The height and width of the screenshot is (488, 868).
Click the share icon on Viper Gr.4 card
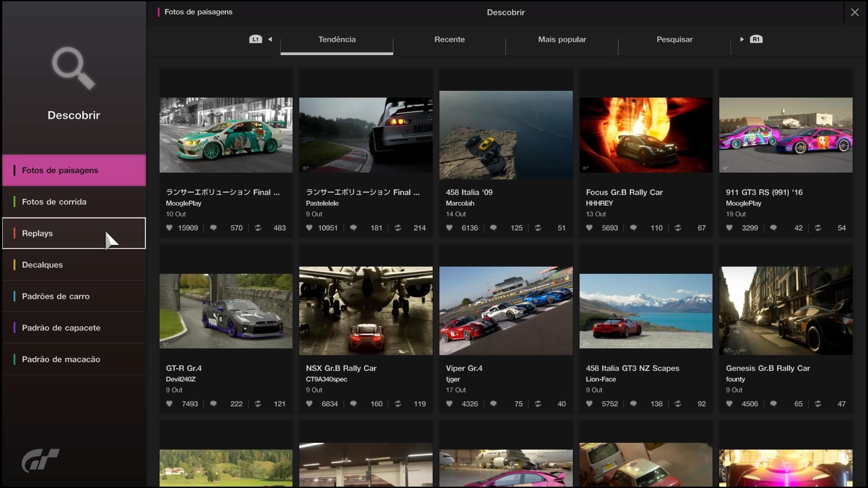(538, 404)
